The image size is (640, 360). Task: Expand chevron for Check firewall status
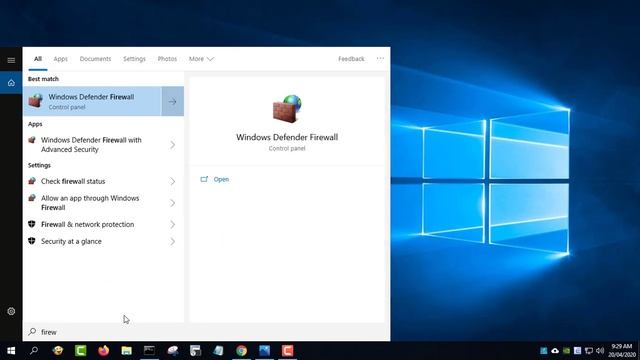[x=173, y=181]
